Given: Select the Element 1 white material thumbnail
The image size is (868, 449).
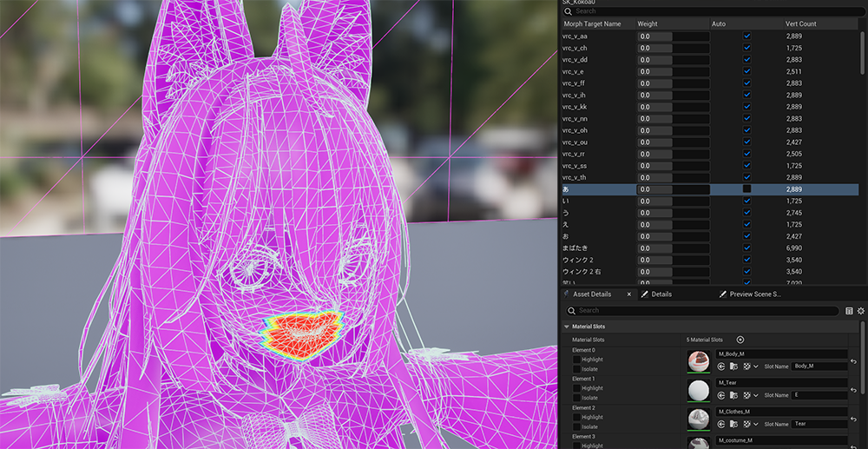Looking at the screenshot, I should point(698,391).
